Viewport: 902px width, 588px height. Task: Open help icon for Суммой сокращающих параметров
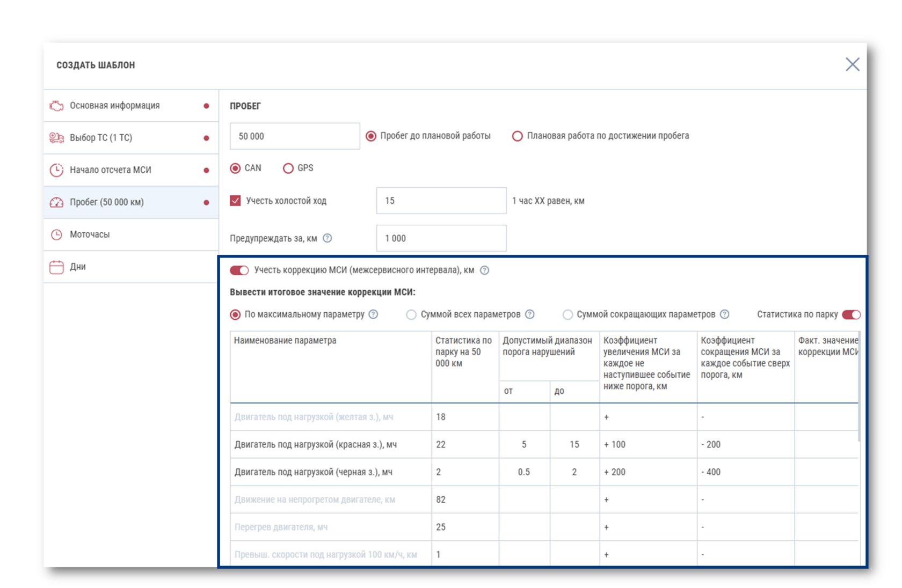tap(724, 314)
